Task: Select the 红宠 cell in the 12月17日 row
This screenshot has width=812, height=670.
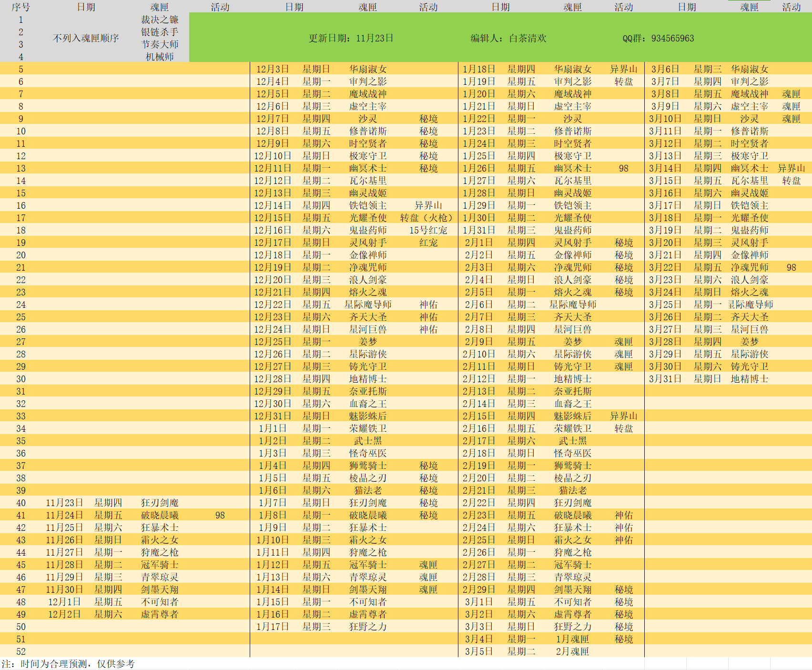Action: pos(428,243)
